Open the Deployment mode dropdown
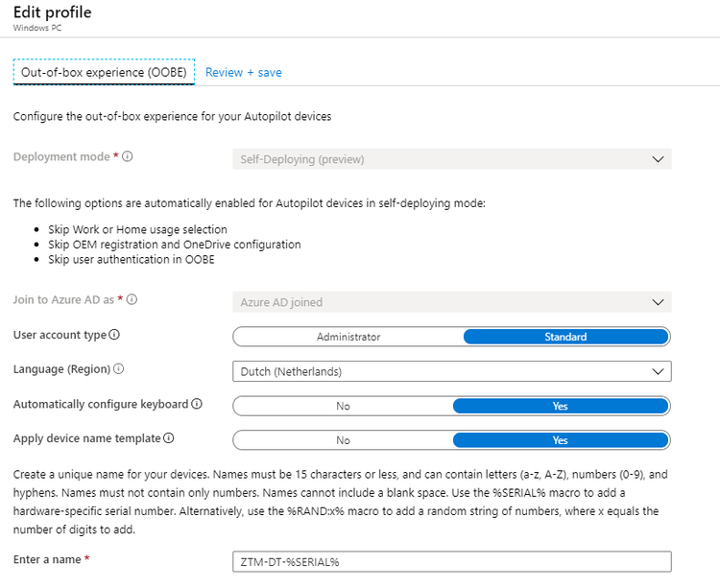The height and width of the screenshot is (588, 720). point(451,159)
